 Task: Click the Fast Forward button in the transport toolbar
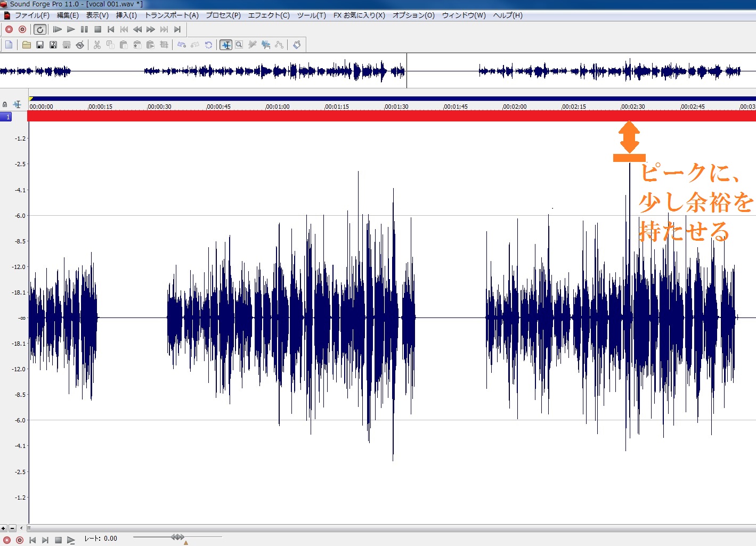pos(151,29)
